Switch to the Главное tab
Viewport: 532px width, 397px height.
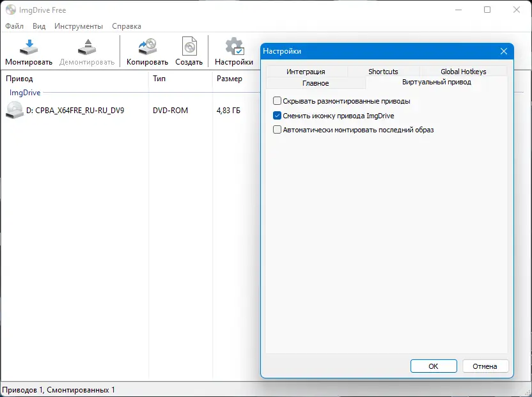pyautogui.click(x=315, y=83)
